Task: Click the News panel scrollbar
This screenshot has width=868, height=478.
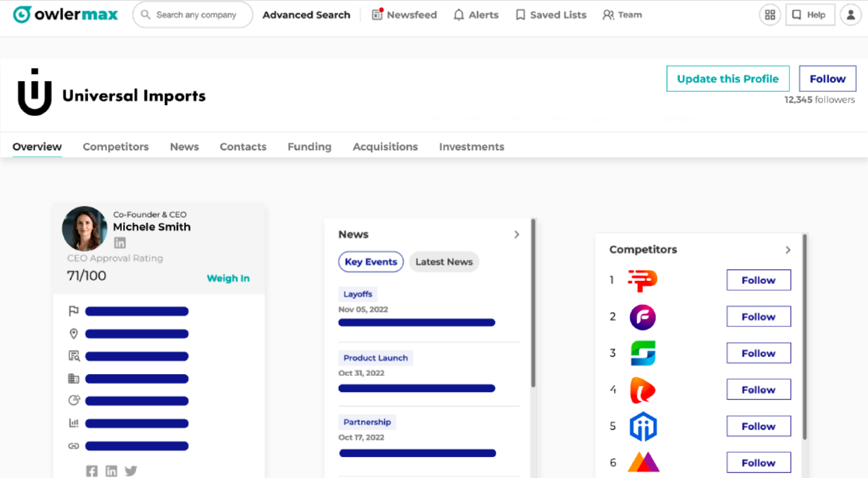Action: [534, 303]
